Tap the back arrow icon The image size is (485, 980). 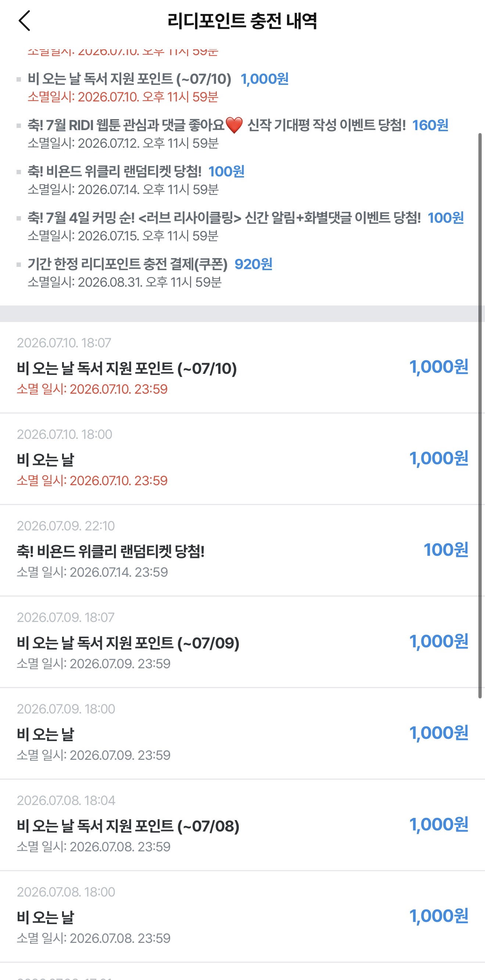coord(24,21)
